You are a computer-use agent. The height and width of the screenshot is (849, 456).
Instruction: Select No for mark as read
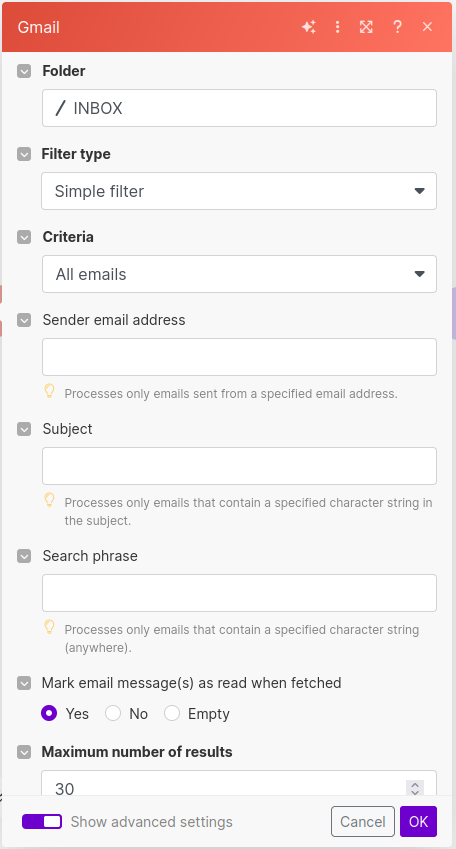pyautogui.click(x=113, y=714)
